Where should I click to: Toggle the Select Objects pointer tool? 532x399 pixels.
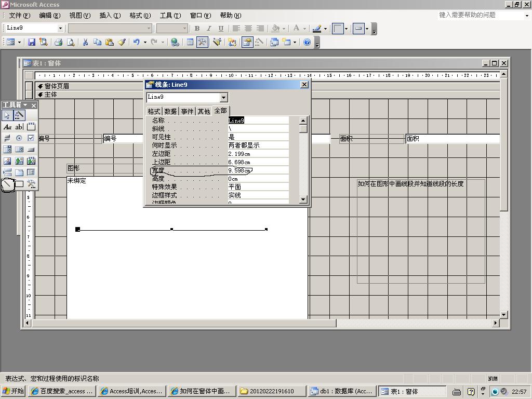7,115
